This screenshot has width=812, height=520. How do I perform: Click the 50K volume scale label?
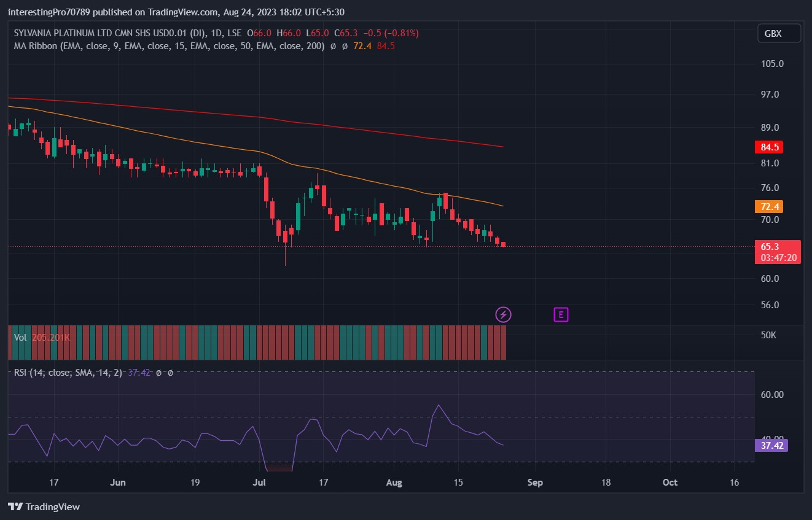(768, 335)
